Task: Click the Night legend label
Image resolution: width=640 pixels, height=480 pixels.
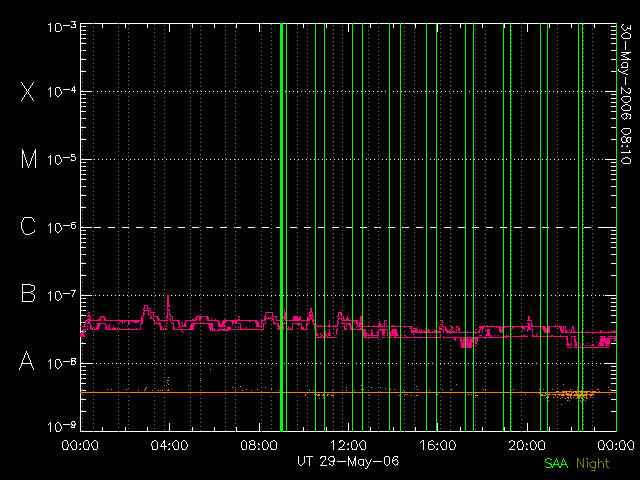Action: click(x=593, y=464)
